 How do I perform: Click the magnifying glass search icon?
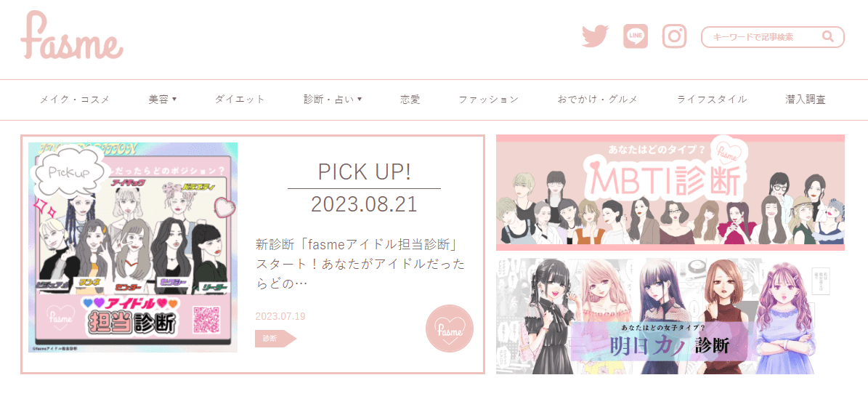(827, 37)
